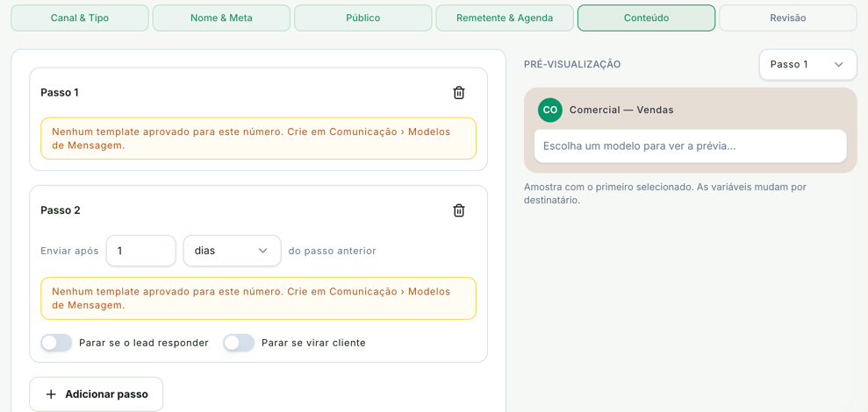The height and width of the screenshot is (412, 868).
Task: Open the dias unit dropdown
Action: click(232, 251)
